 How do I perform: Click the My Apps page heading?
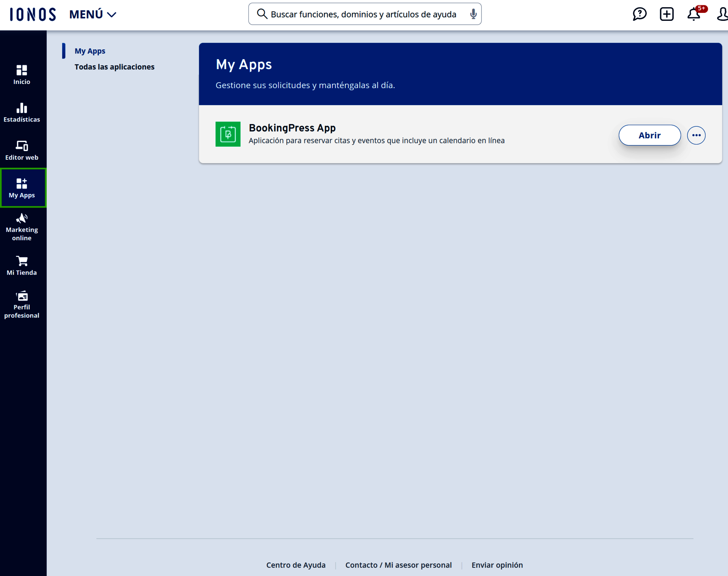(244, 65)
